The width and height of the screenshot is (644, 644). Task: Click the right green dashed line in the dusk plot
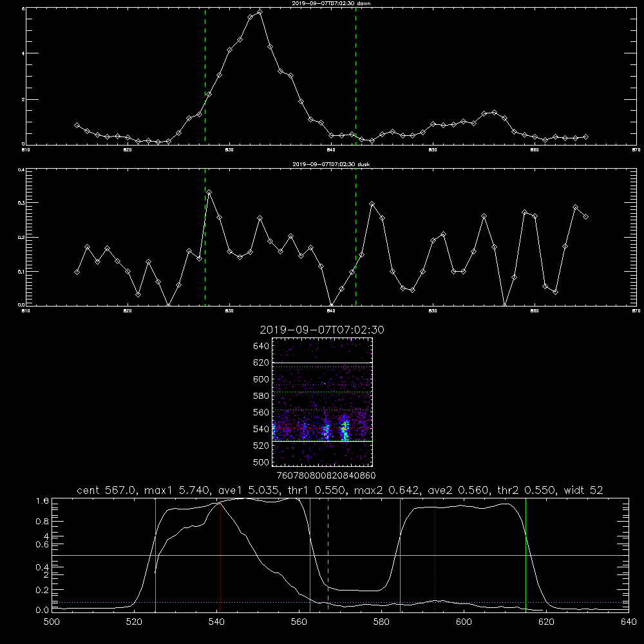coord(355,237)
